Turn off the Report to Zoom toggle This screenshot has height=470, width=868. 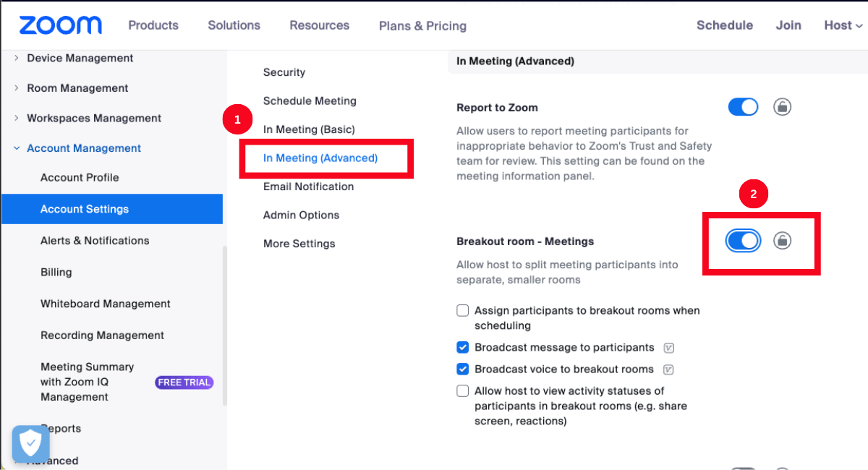pos(743,107)
